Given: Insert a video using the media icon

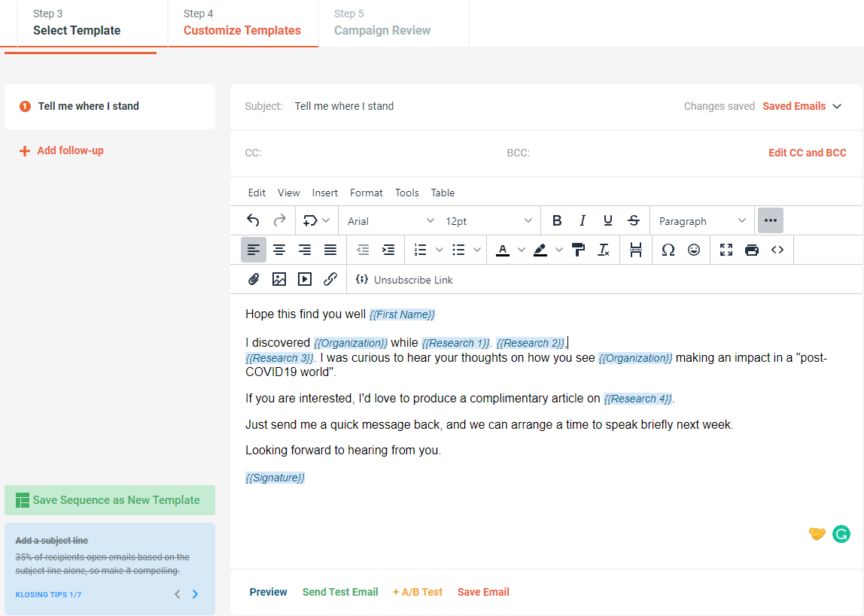Looking at the screenshot, I should click(x=304, y=279).
